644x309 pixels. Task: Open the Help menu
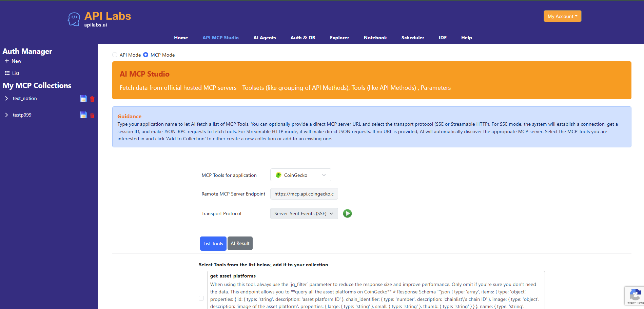point(467,38)
